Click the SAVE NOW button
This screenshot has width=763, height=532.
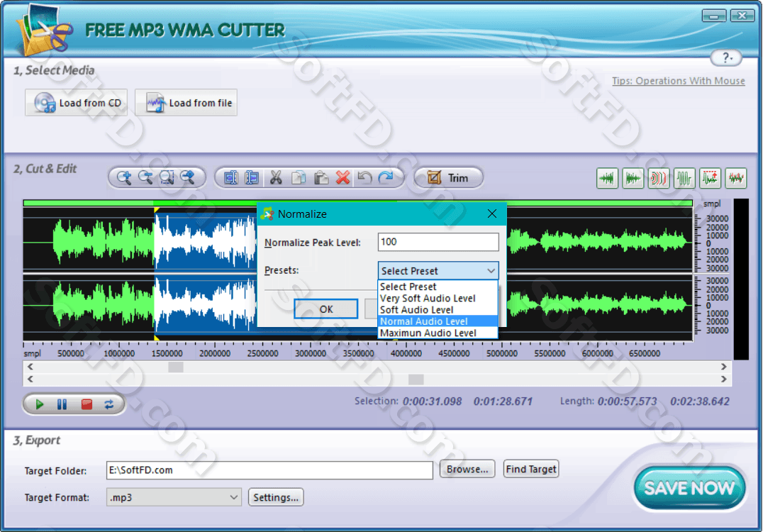(689, 488)
